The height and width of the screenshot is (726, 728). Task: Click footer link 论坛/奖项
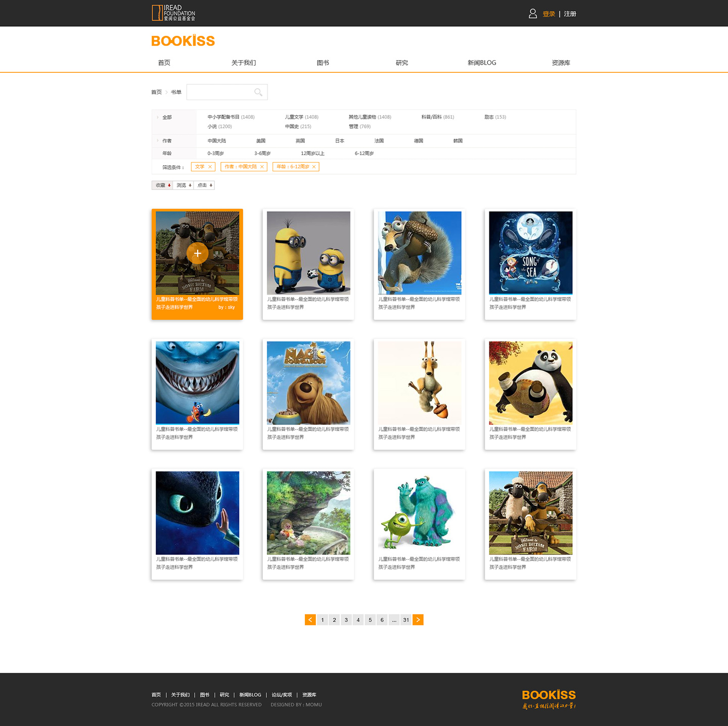click(282, 695)
